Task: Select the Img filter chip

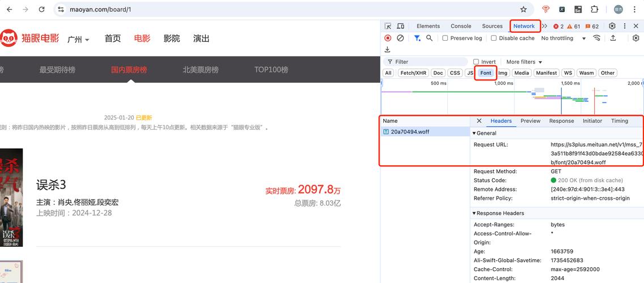Action: coord(503,73)
